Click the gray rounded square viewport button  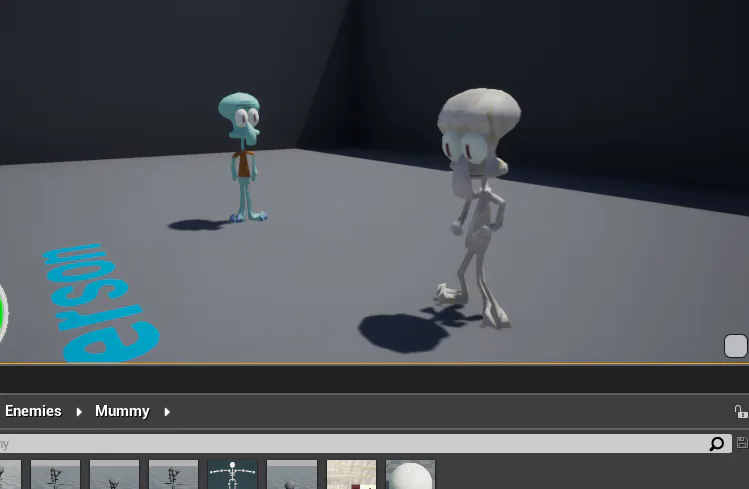736,346
